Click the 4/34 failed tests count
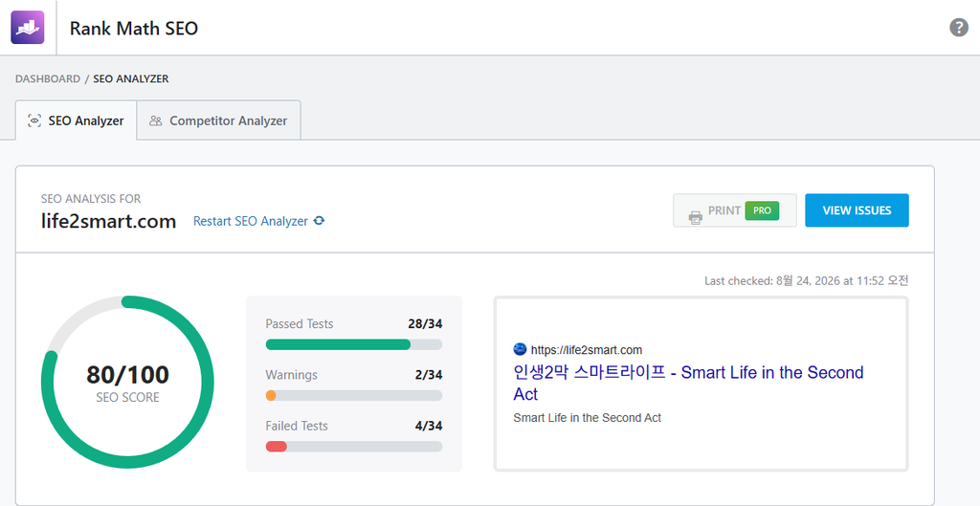This screenshot has height=506, width=980. (x=429, y=426)
